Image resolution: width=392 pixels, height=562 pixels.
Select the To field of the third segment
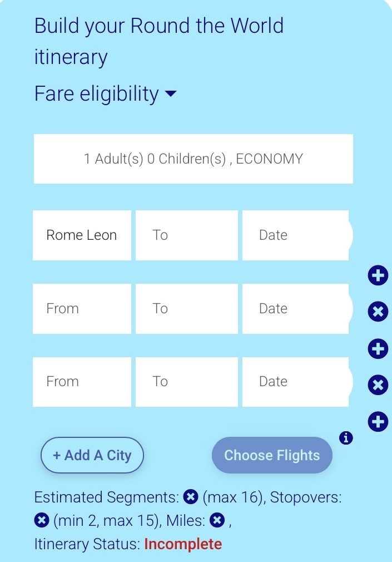pos(186,382)
